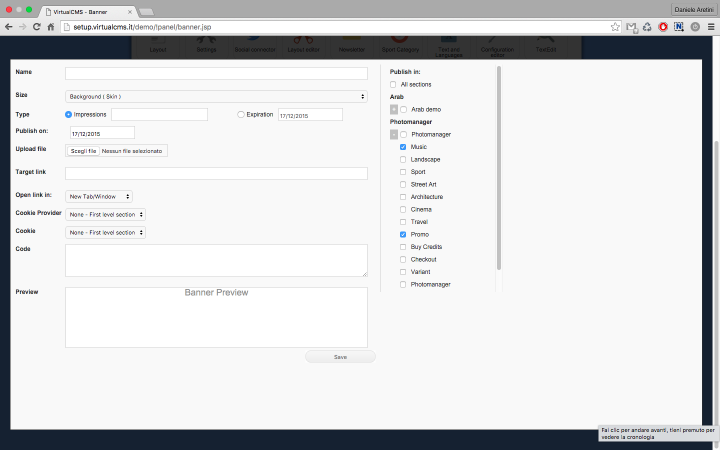Check the Cinema checkbox
Screen dimensions: 720x450
(403, 209)
